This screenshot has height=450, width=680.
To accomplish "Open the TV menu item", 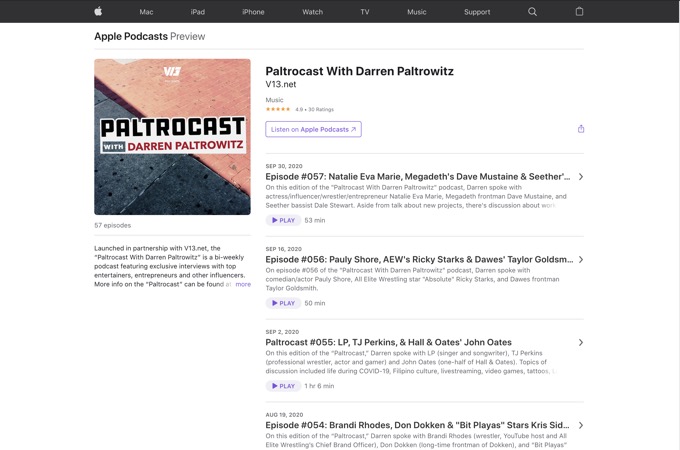I will (365, 12).
